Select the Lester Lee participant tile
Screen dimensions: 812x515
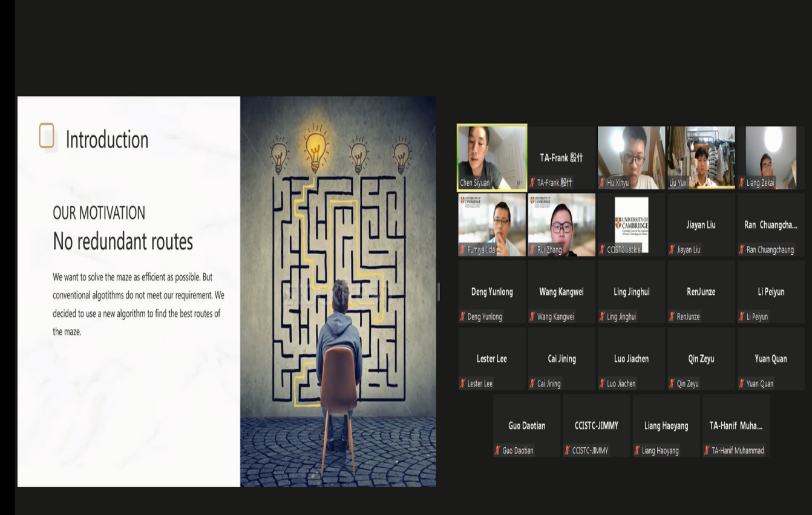pyautogui.click(x=491, y=359)
